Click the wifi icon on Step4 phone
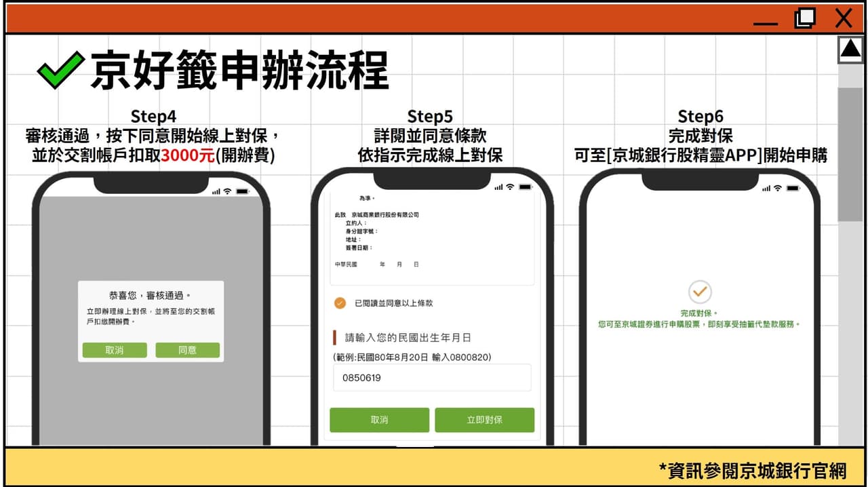 click(227, 191)
